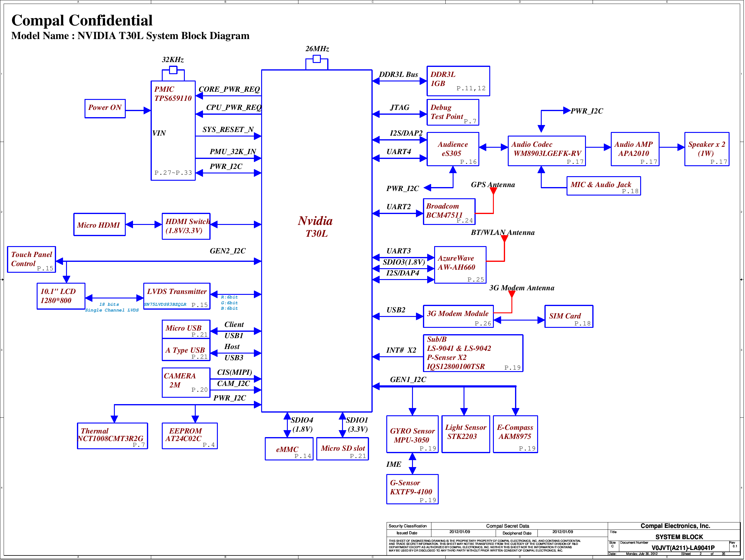Select the PMIC TPS659110 block

pos(173,130)
